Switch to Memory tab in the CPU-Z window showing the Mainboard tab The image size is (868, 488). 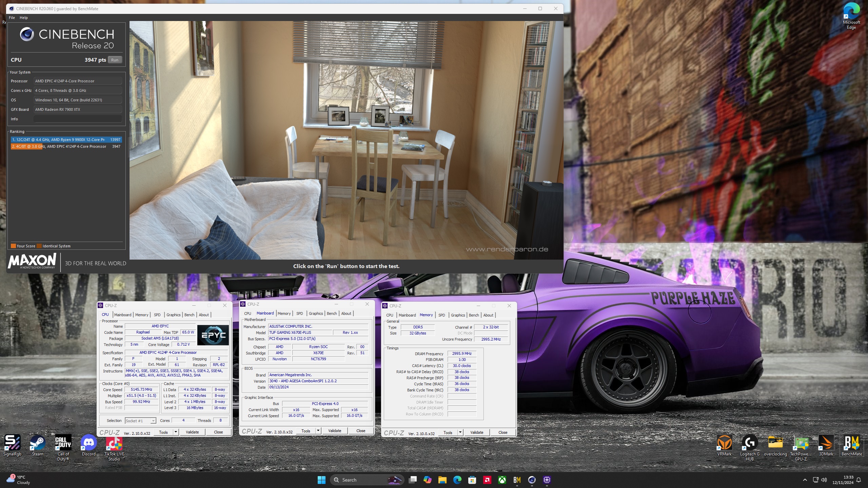[284, 313]
